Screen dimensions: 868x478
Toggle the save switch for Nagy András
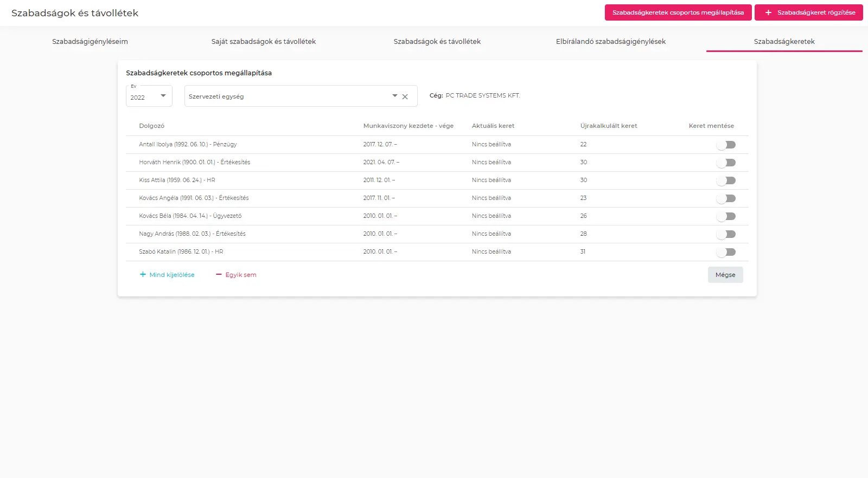[x=725, y=234]
